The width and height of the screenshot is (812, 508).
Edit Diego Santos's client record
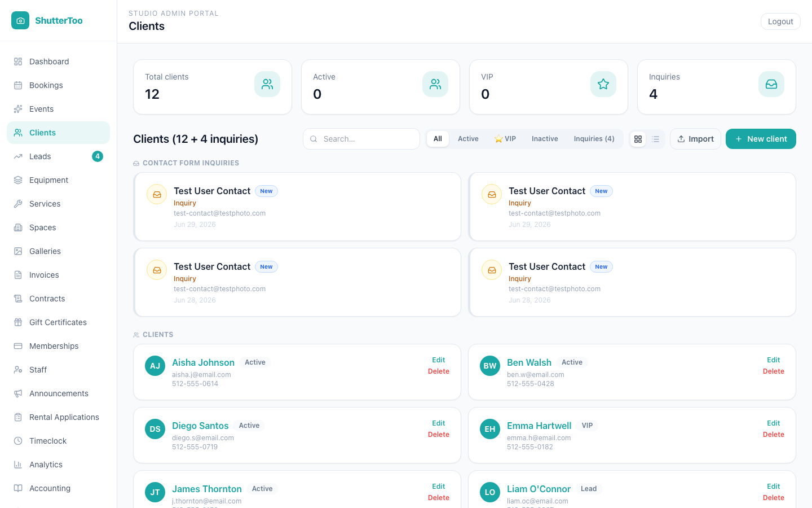439,423
